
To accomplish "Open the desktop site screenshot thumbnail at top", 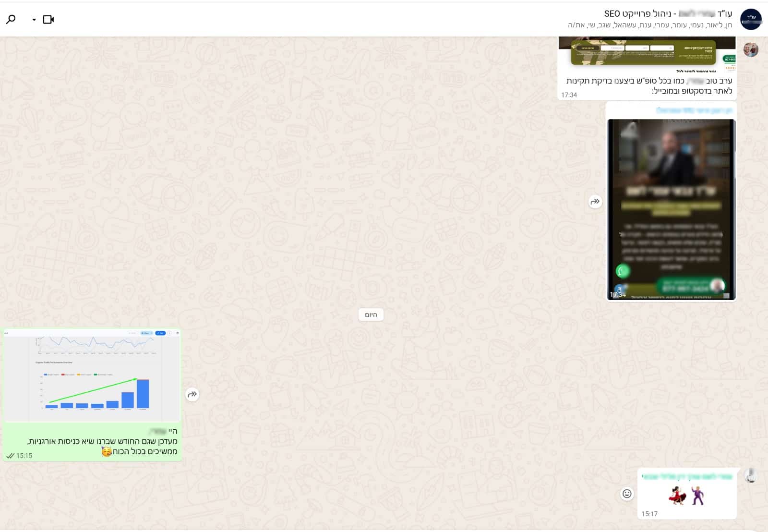I will pos(647,54).
